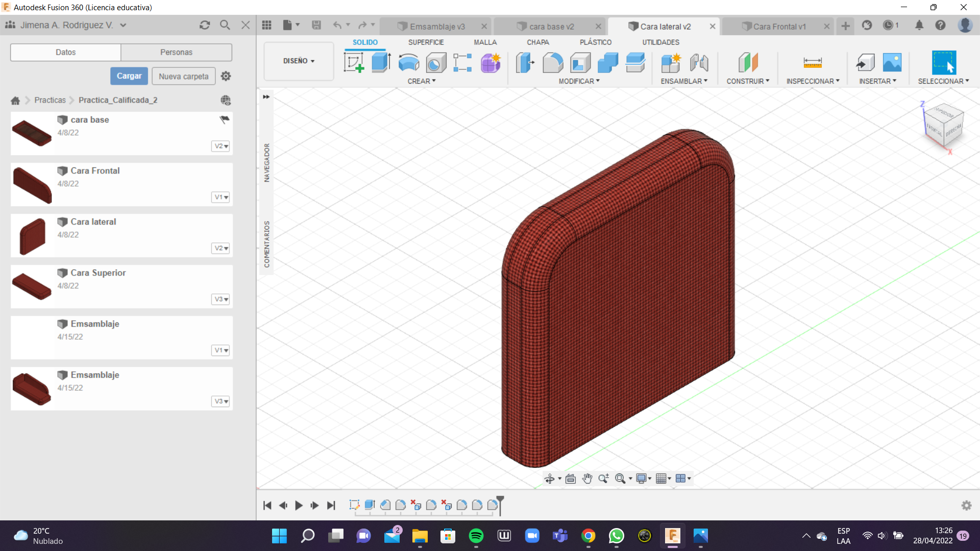980x551 pixels.
Task: Play the design timeline
Action: coord(299,506)
